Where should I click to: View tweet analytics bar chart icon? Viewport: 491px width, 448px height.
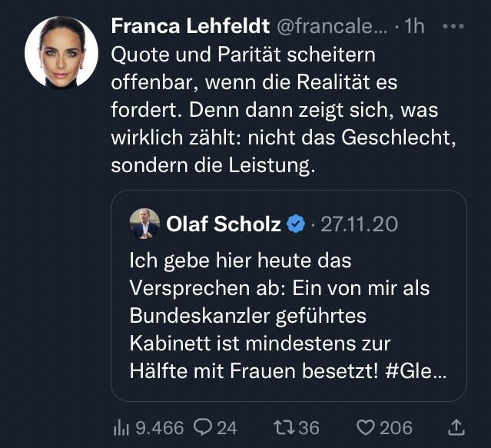click(121, 427)
